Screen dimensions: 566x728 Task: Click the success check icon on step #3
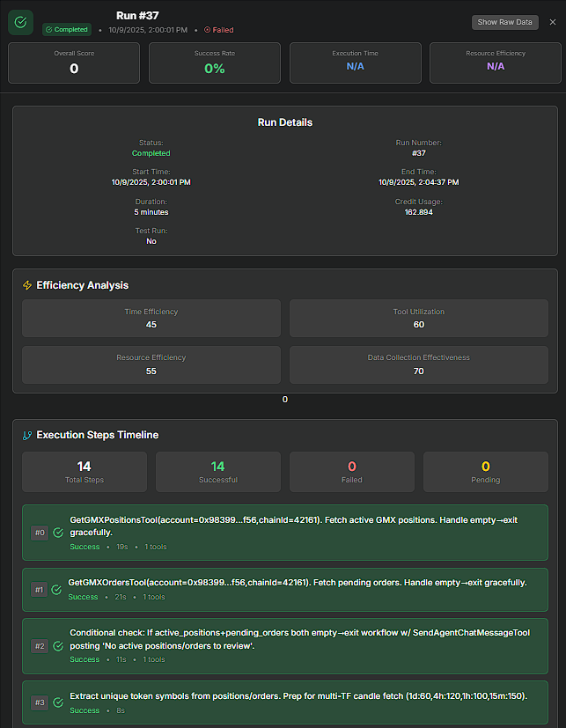click(x=56, y=702)
